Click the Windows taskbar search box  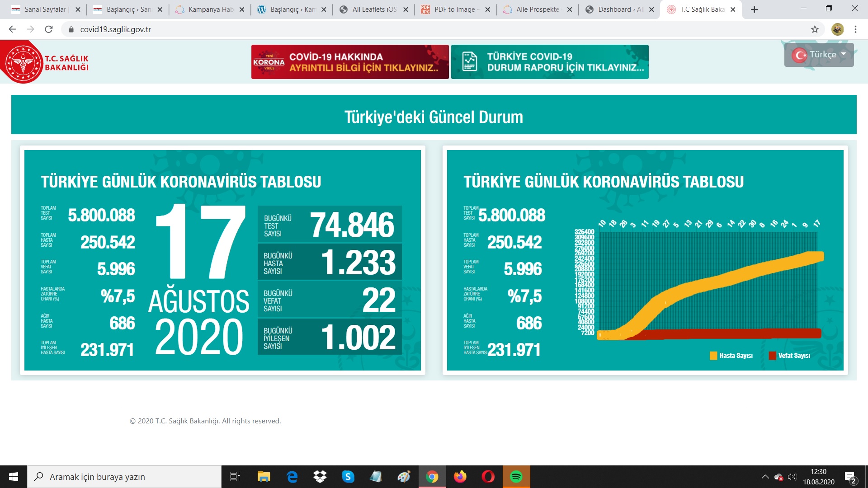point(124,477)
